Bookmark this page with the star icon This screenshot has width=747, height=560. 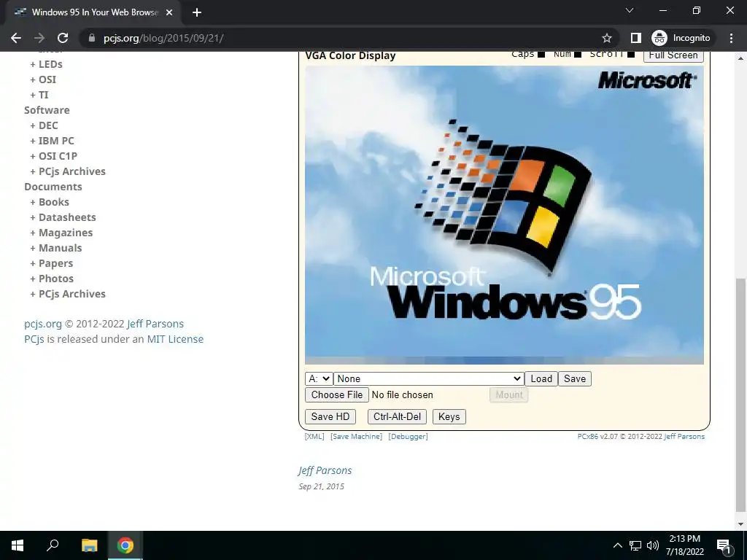pos(606,38)
